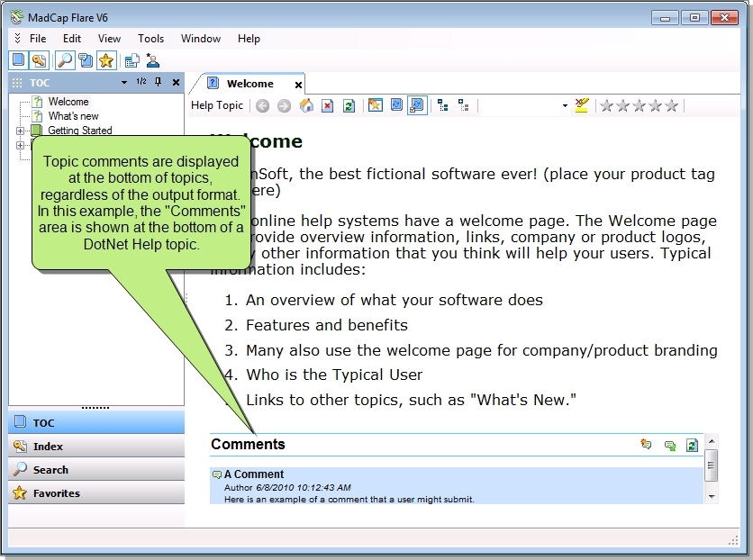Click the remove search highlighting icon

(x=581, y=105)
